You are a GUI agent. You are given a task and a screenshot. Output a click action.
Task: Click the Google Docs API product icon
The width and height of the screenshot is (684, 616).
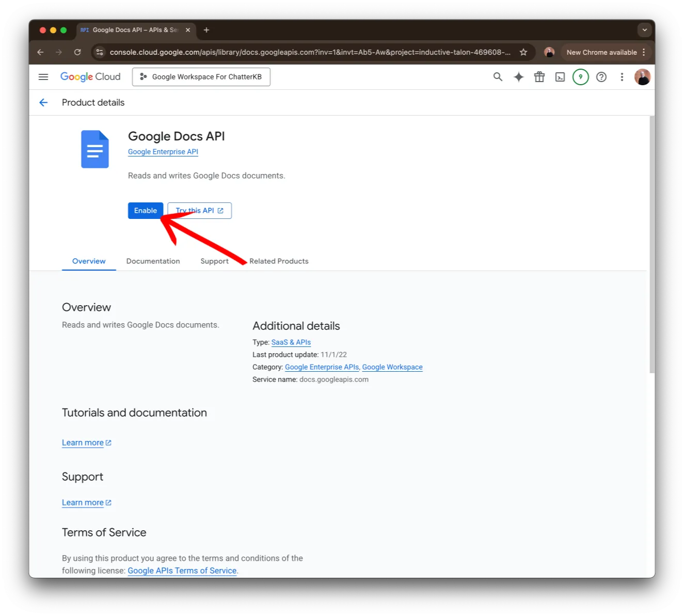(95, 149)
